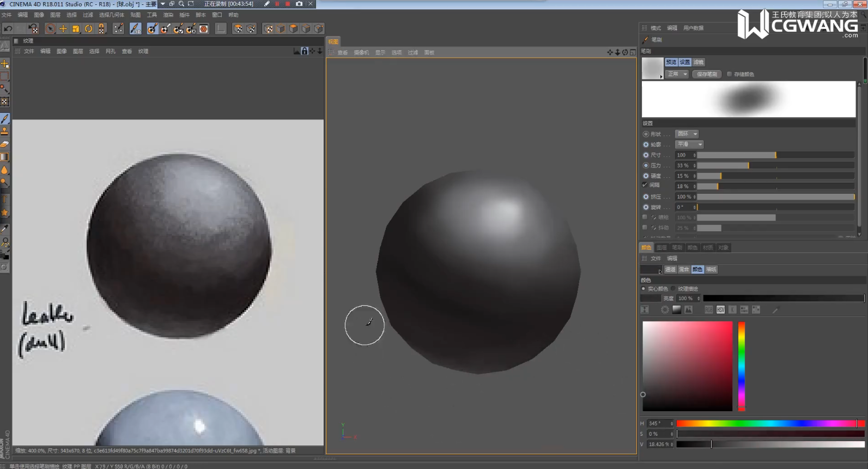The height and width of the screenshot is (469, 868).
Task: Enable the 喷枪 checkbox
Action: pyautogui.click(x=645, y=217)
